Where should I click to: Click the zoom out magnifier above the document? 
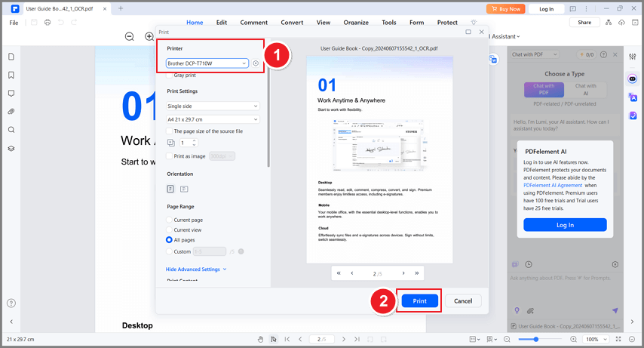pos(130,36)
